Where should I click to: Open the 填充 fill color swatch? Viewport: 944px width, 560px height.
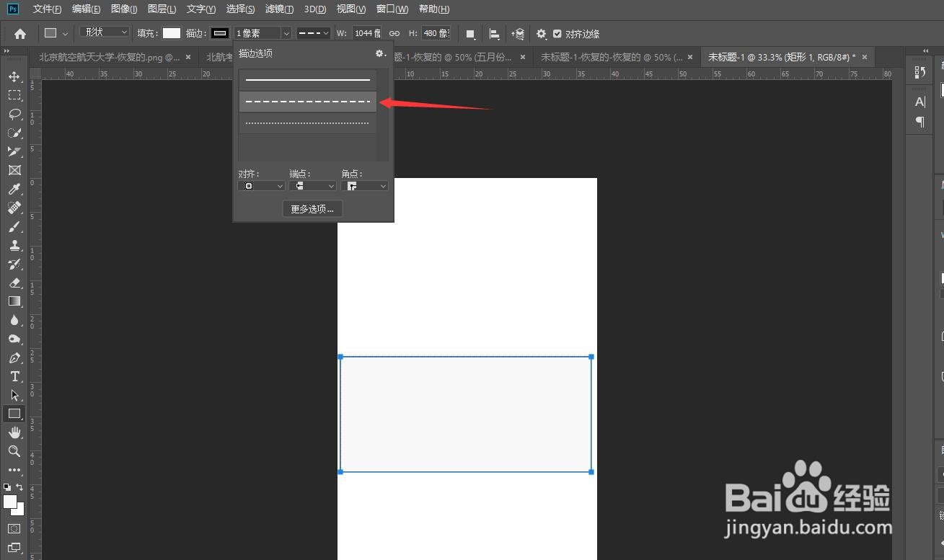click(171, 33)
